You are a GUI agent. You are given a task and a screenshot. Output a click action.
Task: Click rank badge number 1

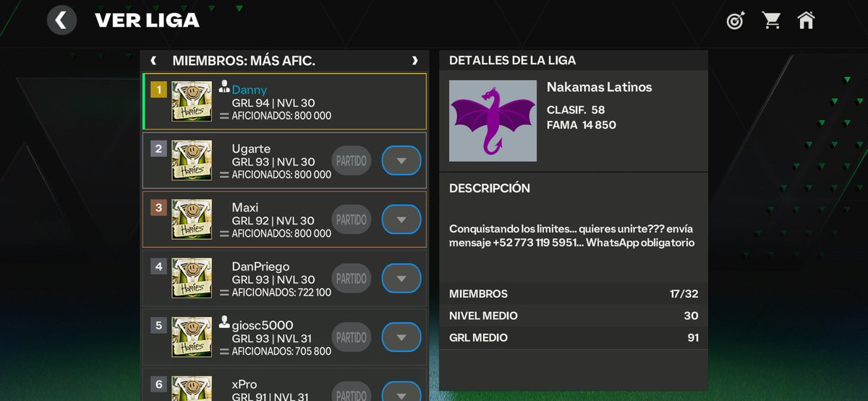(158, 90)
